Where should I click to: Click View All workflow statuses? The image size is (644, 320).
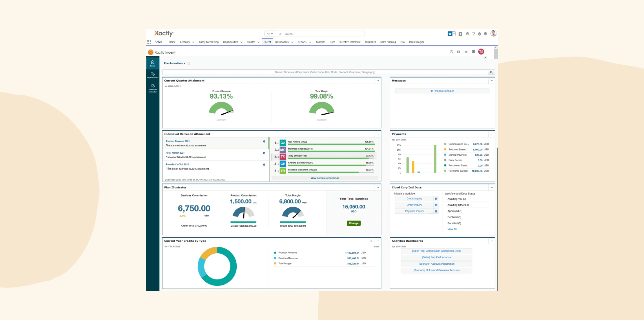pyautogui.click(x=452, y=229)
